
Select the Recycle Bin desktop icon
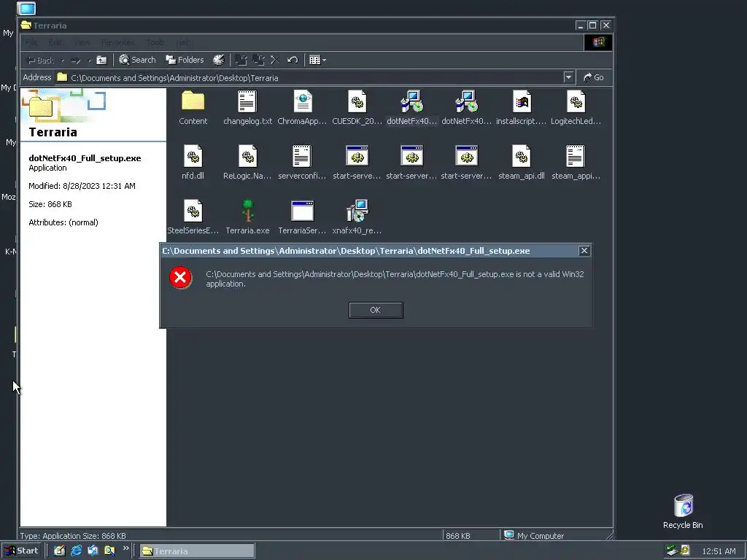pos(683,511)
